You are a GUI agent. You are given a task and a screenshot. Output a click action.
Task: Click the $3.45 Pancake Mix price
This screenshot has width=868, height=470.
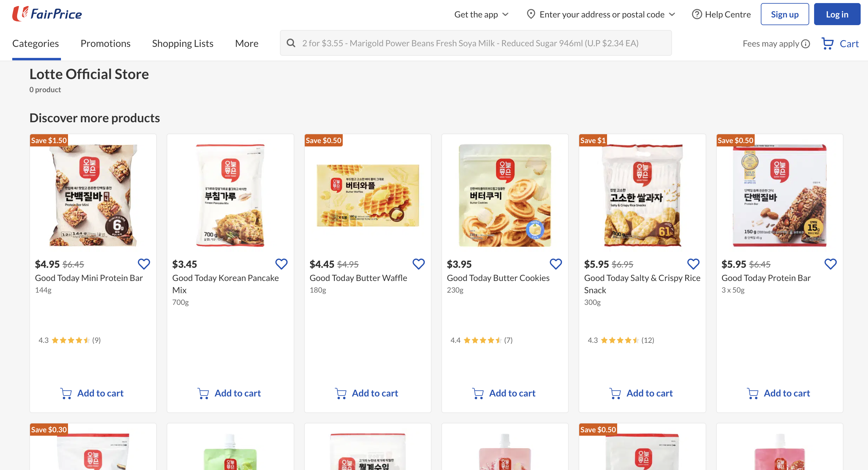click(x=185, y=264)
